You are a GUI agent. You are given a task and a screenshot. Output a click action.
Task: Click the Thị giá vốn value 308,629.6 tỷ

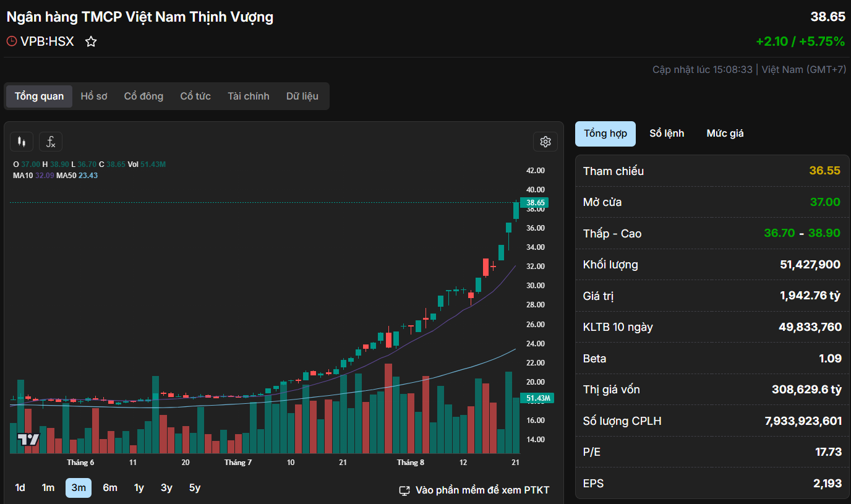(806, 390)
